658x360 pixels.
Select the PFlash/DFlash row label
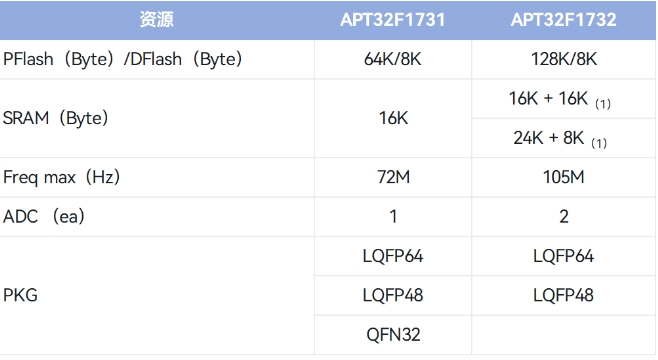click(123, 59)
